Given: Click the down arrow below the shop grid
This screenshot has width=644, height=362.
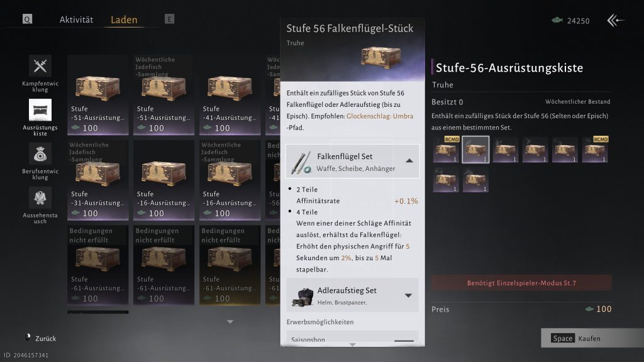Looking at the screenshot, I should coord(230,322).
